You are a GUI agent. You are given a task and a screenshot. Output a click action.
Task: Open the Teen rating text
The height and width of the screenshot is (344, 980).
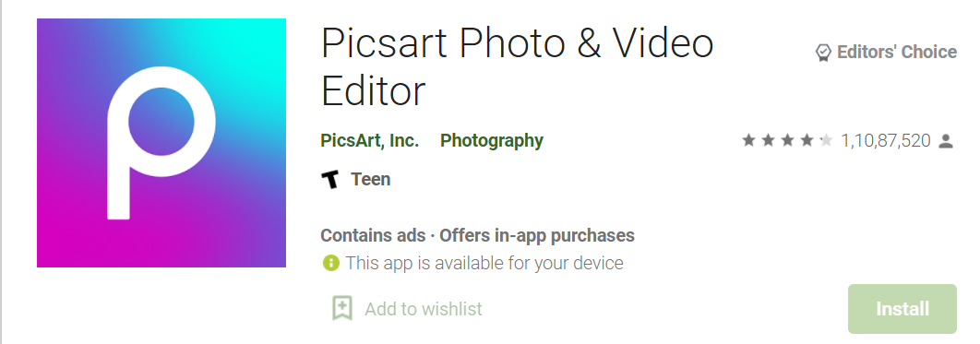click(x=371, y=179)
